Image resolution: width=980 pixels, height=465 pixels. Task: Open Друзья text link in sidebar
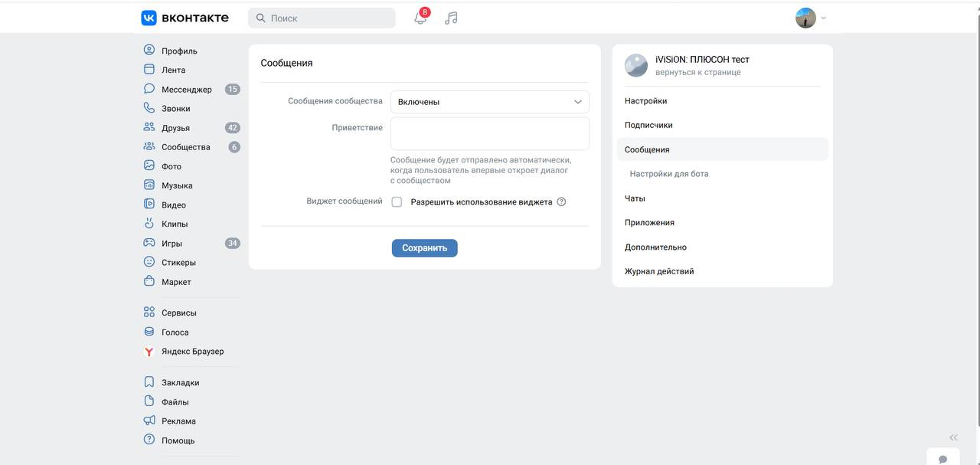pos(175,128)
